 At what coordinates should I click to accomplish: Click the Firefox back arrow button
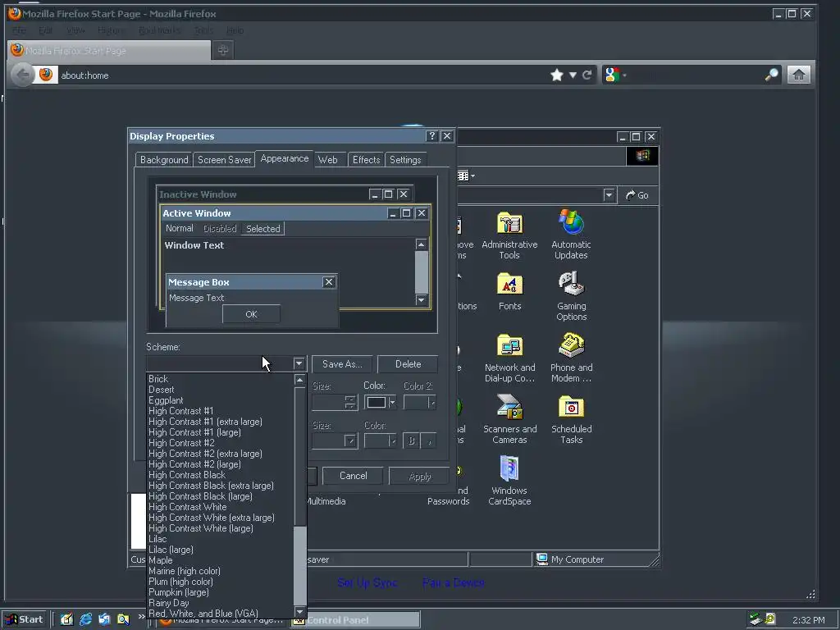click(x=22, y=75)
